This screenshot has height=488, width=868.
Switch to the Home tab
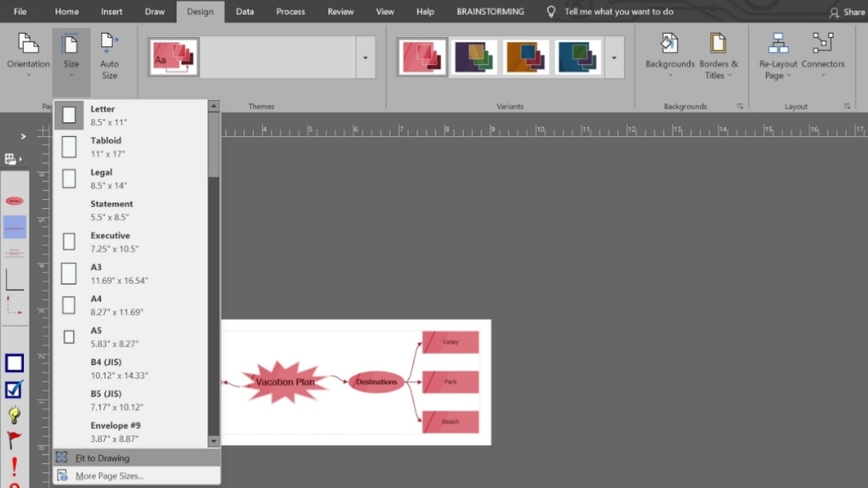[x=66, y=12]
